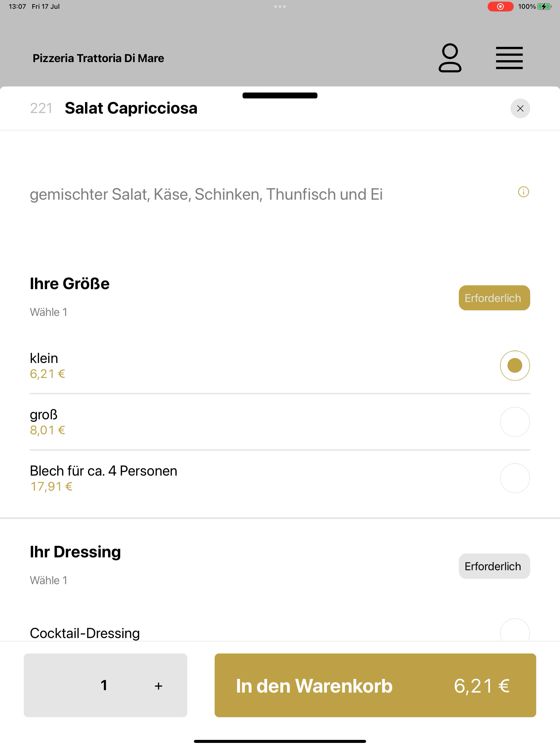Image resolution: width=560 pixels, height=747 pixels.
Task: Tap Pizzeria Trattoria Di Mare title
Action: click(x=98, y=58)
